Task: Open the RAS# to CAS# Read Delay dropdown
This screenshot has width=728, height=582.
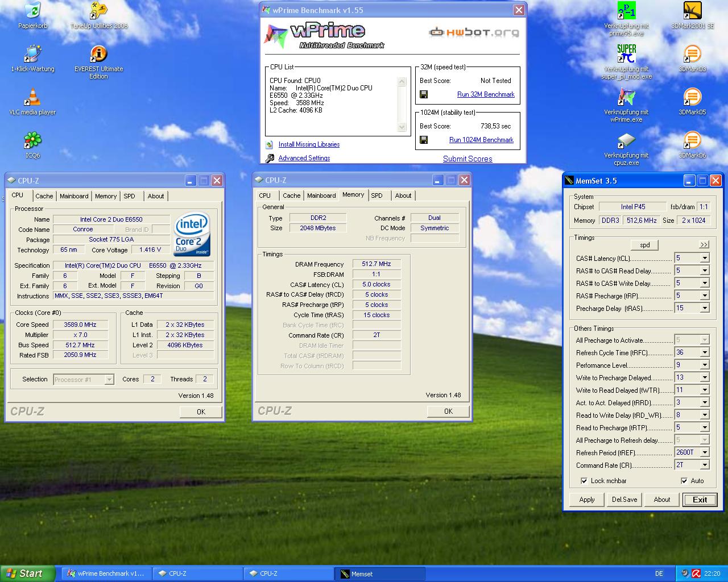Action: 704,271
